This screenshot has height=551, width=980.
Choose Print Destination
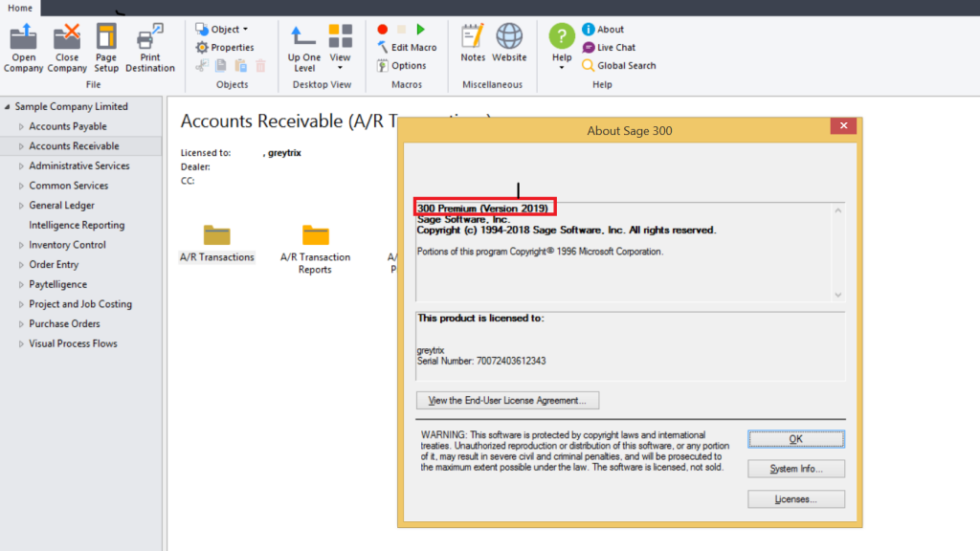[150, 48]
